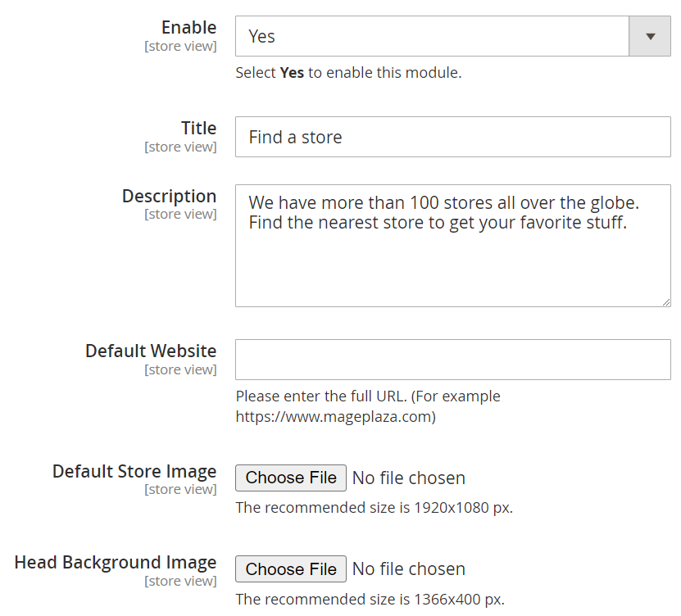The width and height of the screenshot is (681, 616).
Task: Click the Default Store Image label
Action: point(134,472)
